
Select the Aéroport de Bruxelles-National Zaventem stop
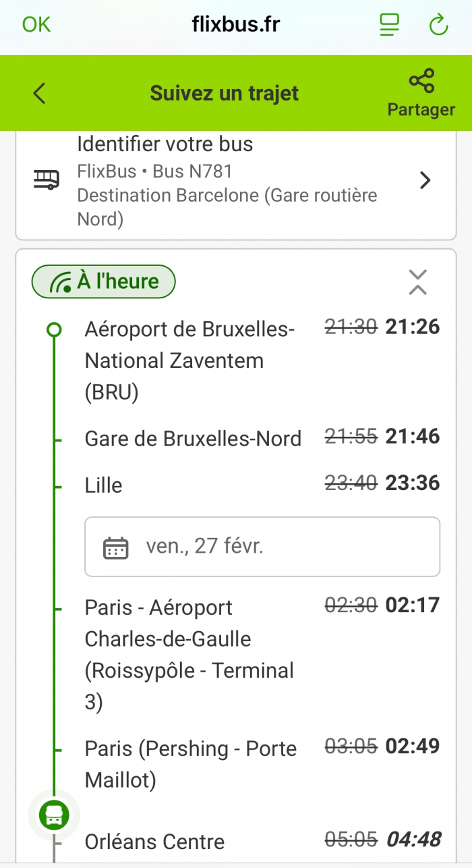189,360
